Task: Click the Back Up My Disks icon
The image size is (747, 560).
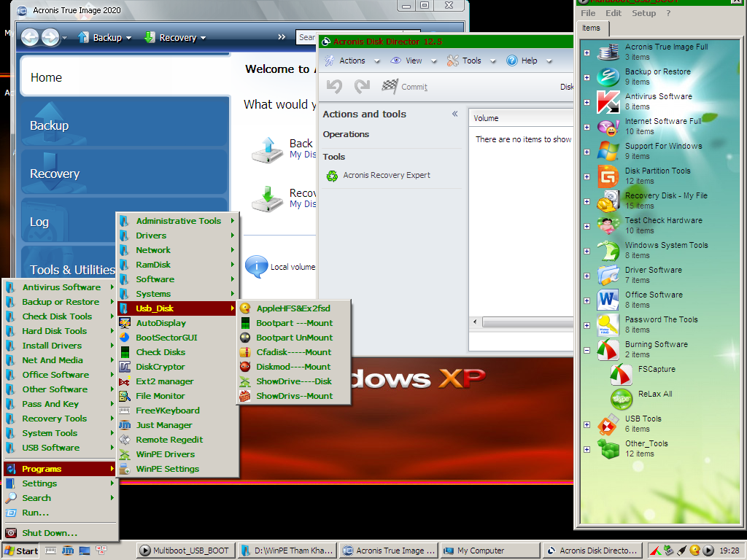Action: [x=267, y=149]
